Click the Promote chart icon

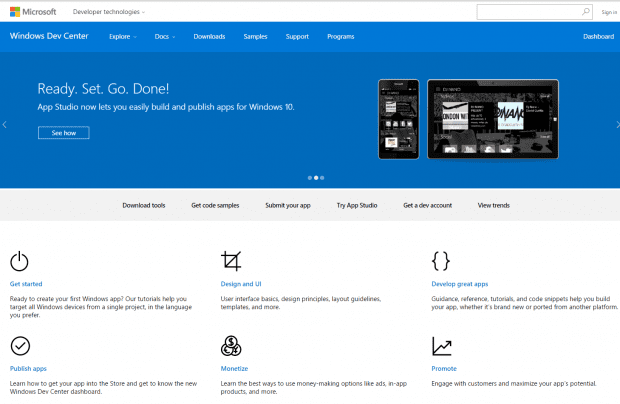tap(442, 346)
